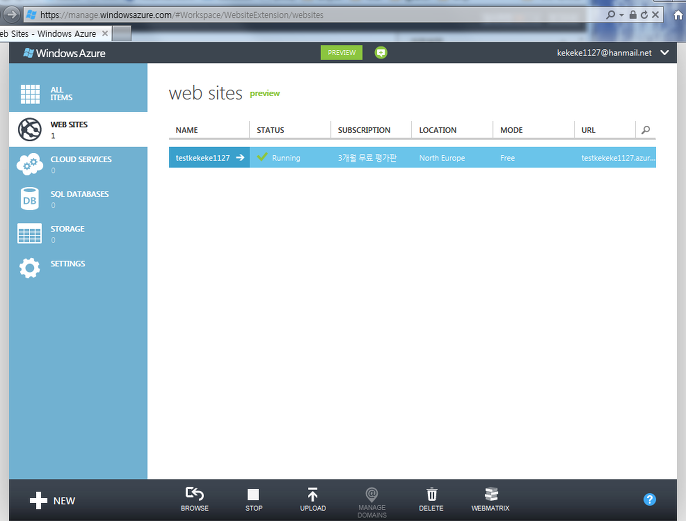Open the All Items grid icon

[30, 94]
